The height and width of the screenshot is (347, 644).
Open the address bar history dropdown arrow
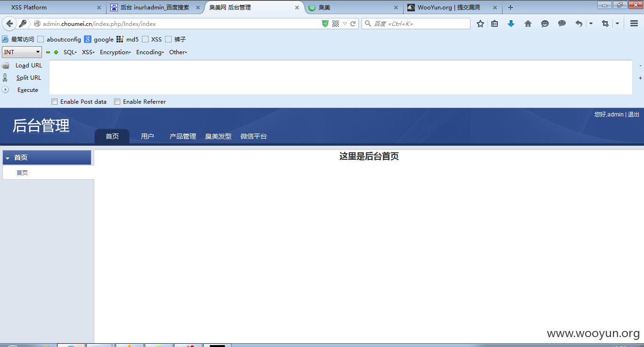click(345, 24)
